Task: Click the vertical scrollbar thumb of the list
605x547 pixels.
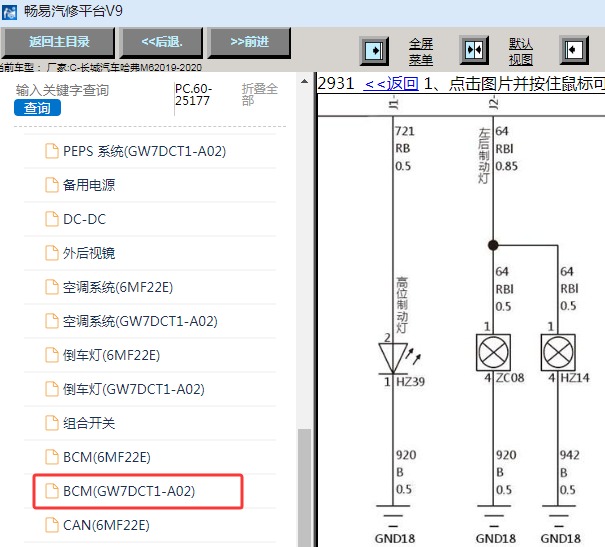Action: coord(305,488)
